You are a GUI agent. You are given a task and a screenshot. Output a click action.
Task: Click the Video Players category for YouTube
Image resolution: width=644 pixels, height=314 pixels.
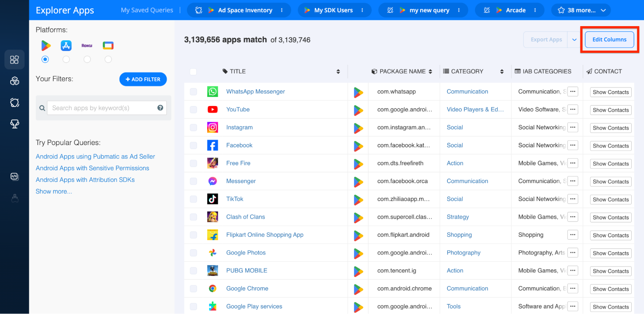click(x=475, y=110)
